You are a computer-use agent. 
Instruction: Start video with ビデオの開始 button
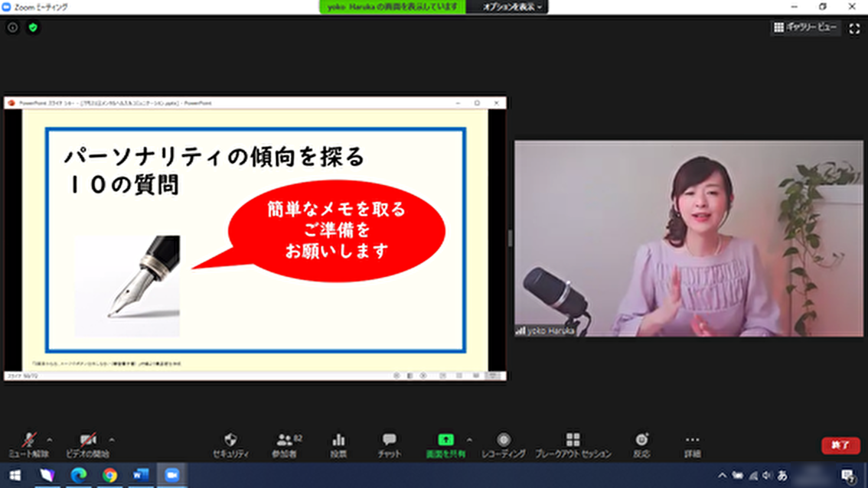(x=88, y=444)
